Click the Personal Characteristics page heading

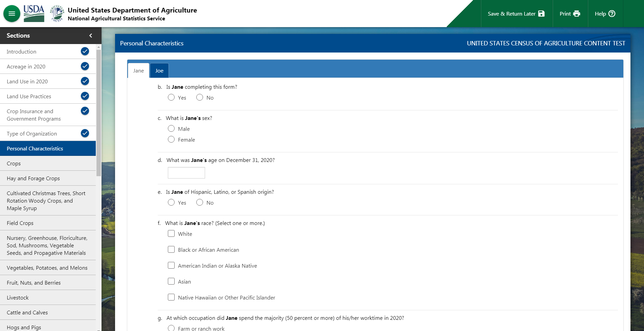tap(152, 43)
